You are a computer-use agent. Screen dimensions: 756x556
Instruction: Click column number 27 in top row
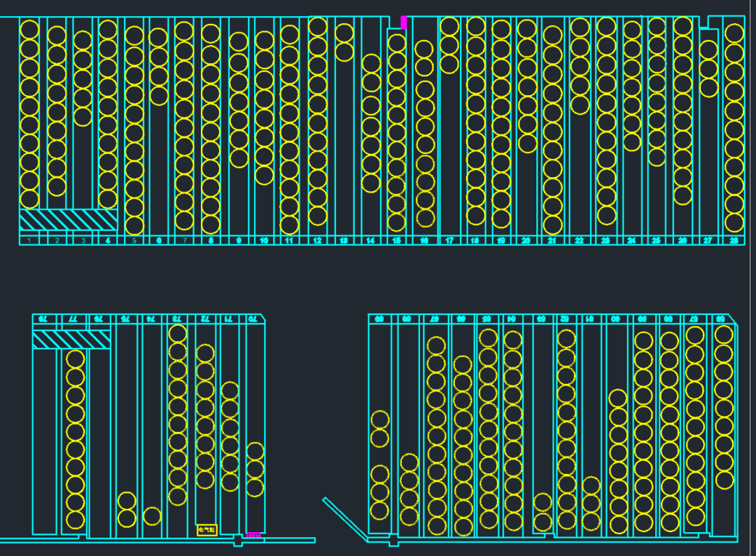click(708, 240)
